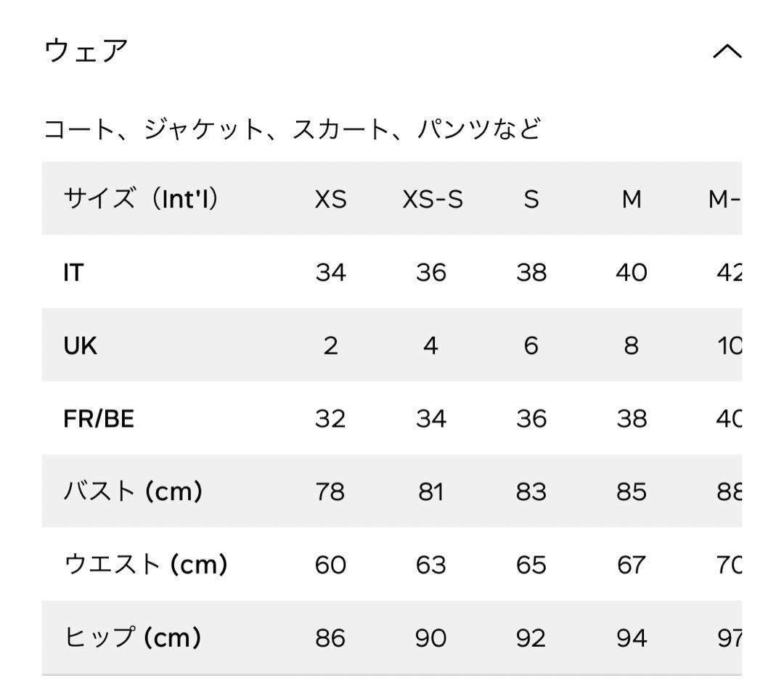This screenshot has height=694, width=784.
Task: Click the バスト (cm) row label
Action: 133,491
